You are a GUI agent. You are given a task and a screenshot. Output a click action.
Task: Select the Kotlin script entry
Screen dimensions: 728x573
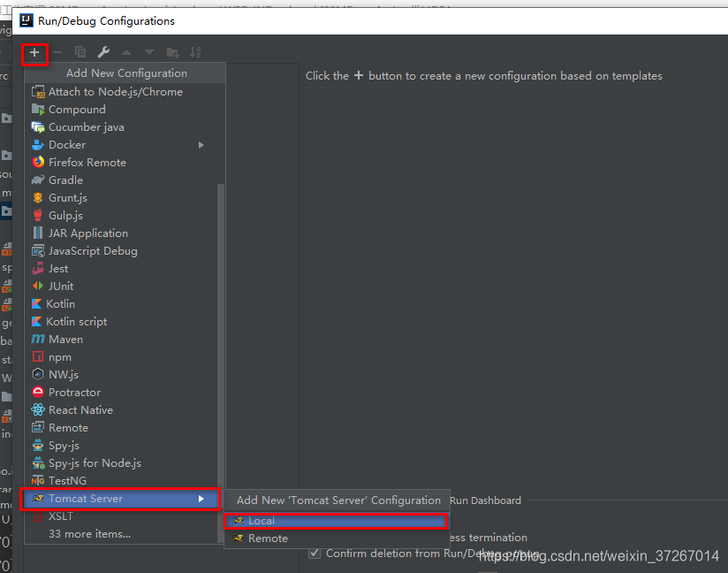[x=121, y=322]
